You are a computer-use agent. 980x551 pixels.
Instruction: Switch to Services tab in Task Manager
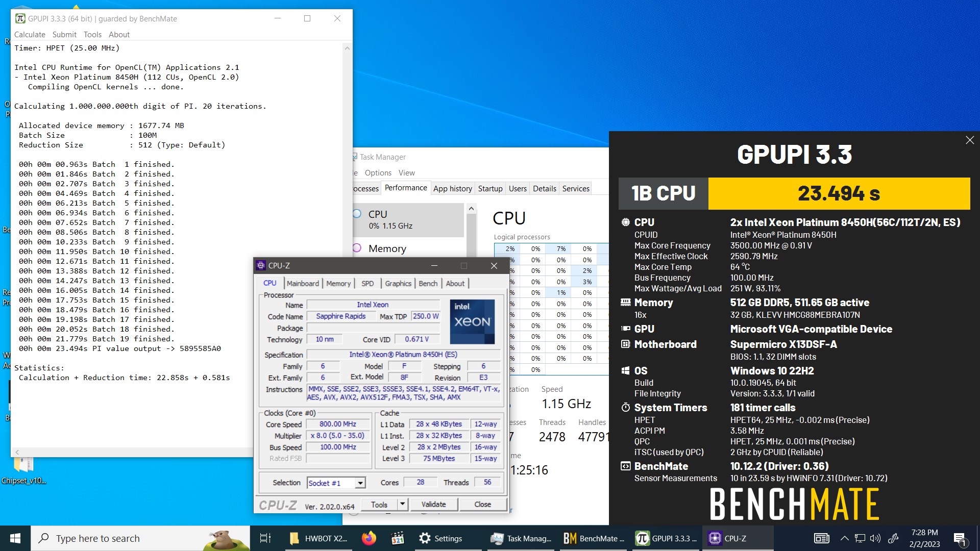pyautogui.click(x=576, y=188)
